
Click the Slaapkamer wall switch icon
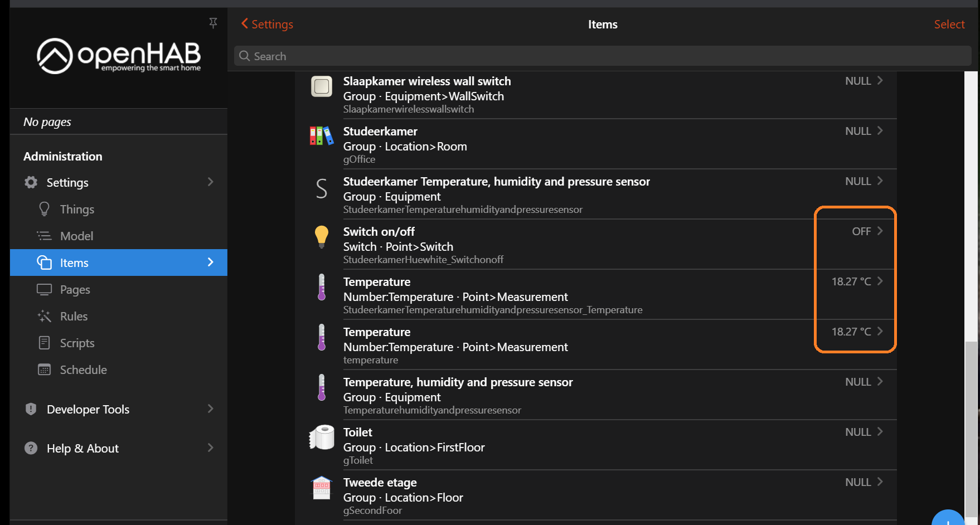(x=322, y=86)
